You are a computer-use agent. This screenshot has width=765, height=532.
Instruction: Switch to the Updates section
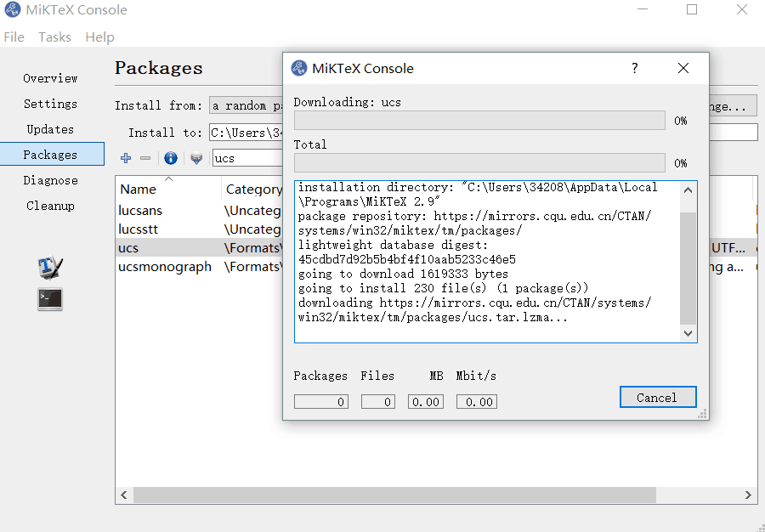[x=49, y=129]
